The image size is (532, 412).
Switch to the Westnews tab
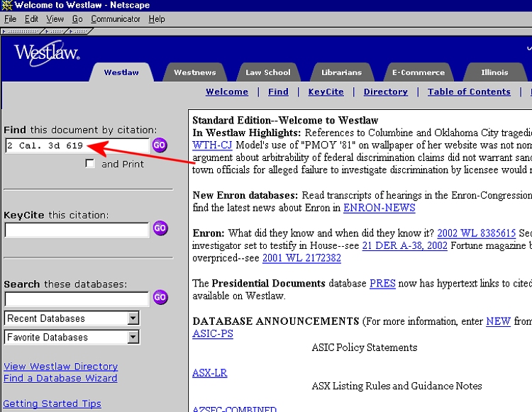coord(195,72)
